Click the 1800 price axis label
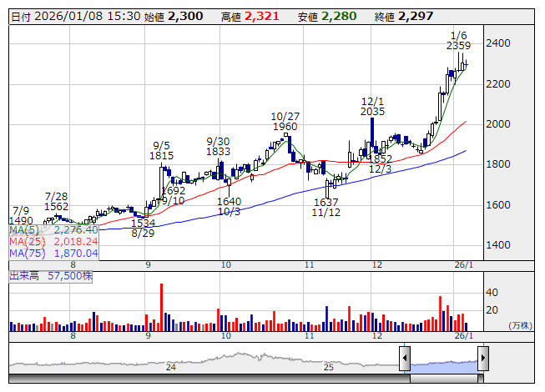 pos(498,164)
